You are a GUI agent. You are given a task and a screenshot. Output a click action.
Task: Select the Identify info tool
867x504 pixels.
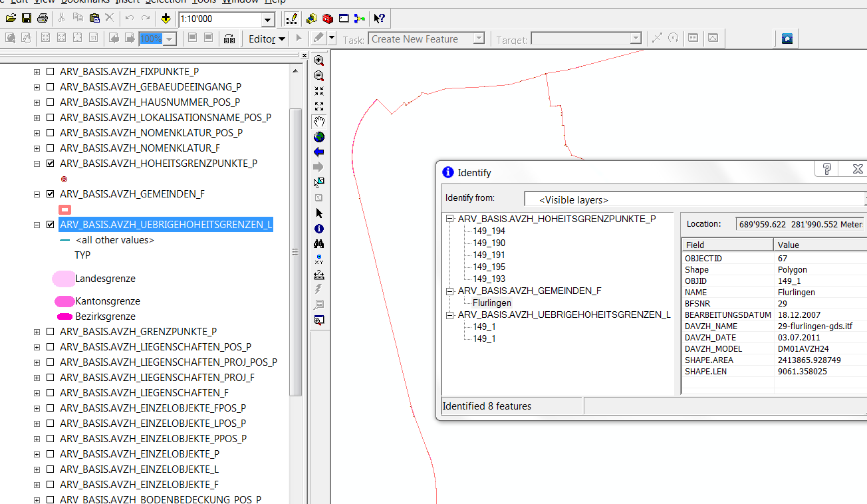point(319,229)
